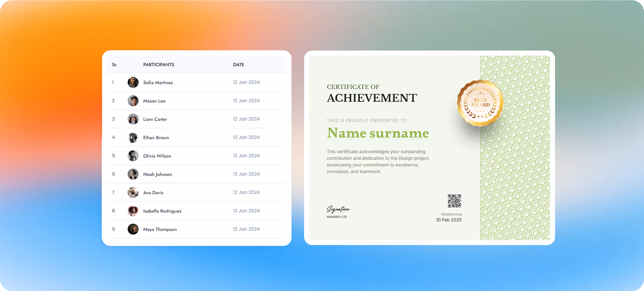Click Liam Carter's avatar photo
Viewport: 644px width, 291px height.
tap(133, 119)
